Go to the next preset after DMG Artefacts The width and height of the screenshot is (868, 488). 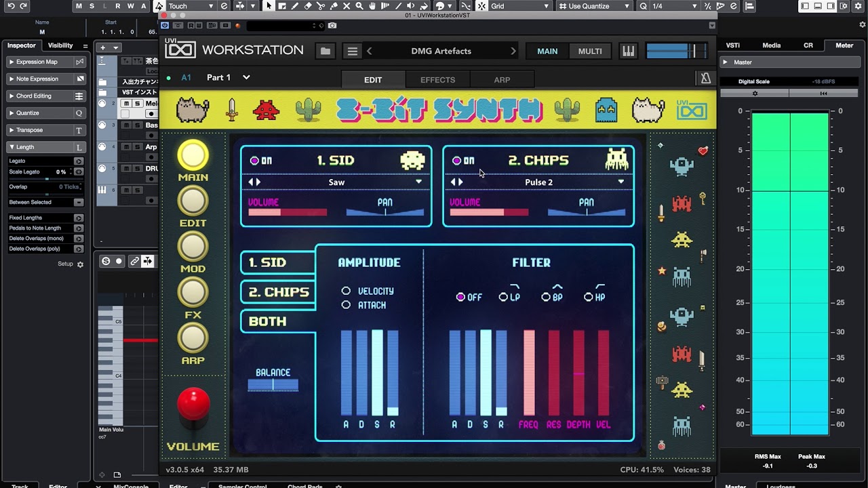[x=513, y=51]
